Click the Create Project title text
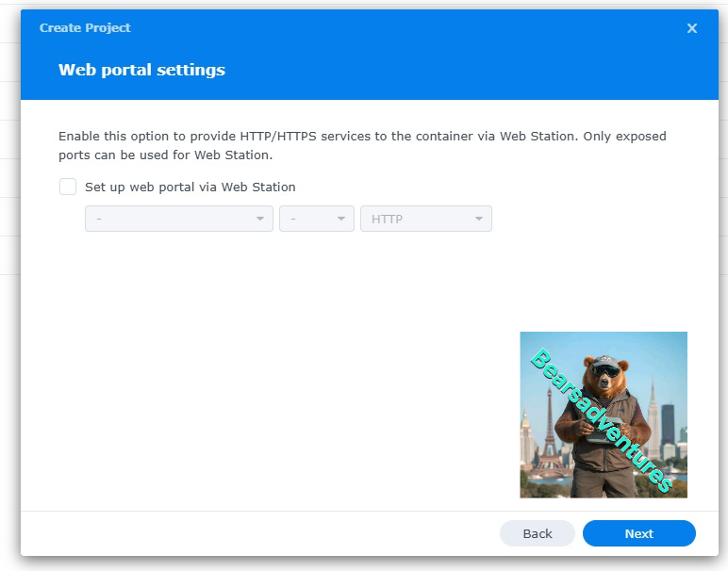This screenshot has height=571, width=728. pyautogui.click(x=85, y=28)
